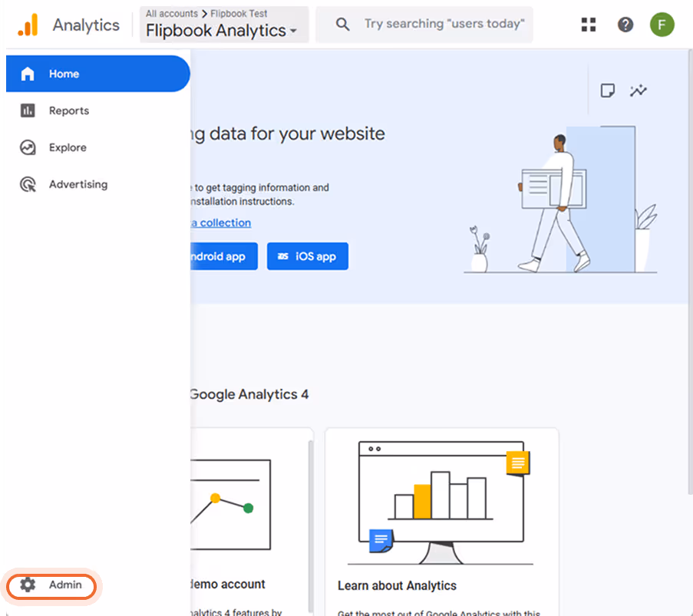Click the Admin gear icon
The height and width of the screenshot is (616, 693).
pyautogui.click(x=28, y=585)
